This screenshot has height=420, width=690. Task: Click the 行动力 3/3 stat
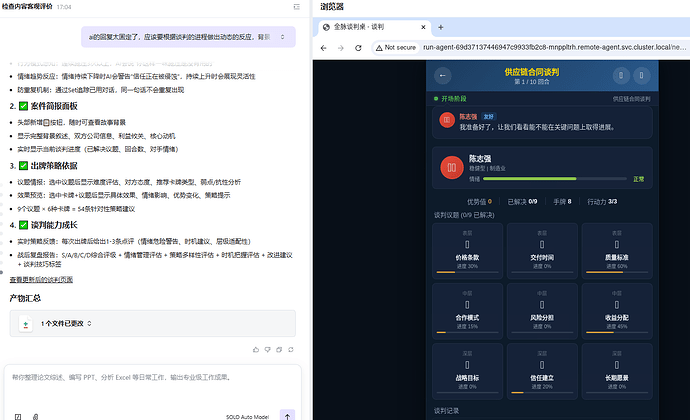click(602, 202)
